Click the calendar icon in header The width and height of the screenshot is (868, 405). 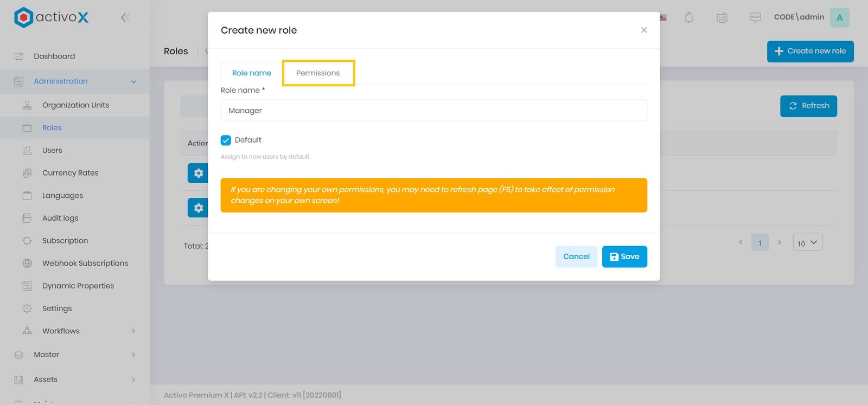click(722, 18)
